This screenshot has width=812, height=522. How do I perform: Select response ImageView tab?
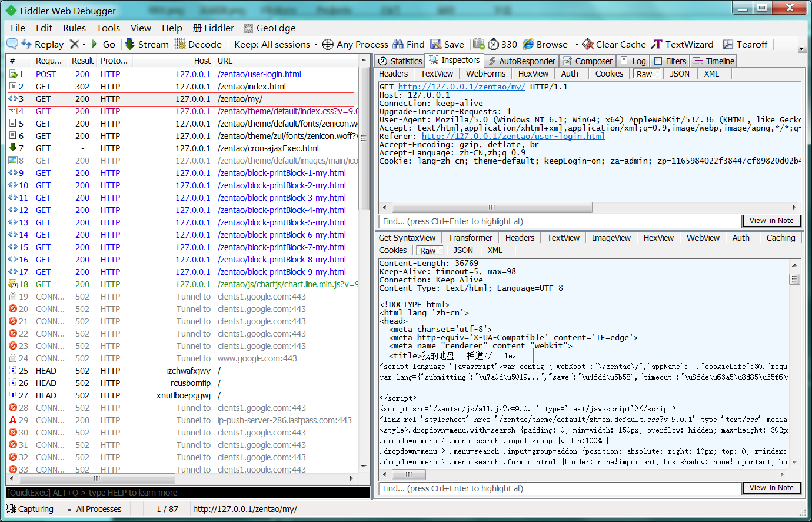(611, 238)
